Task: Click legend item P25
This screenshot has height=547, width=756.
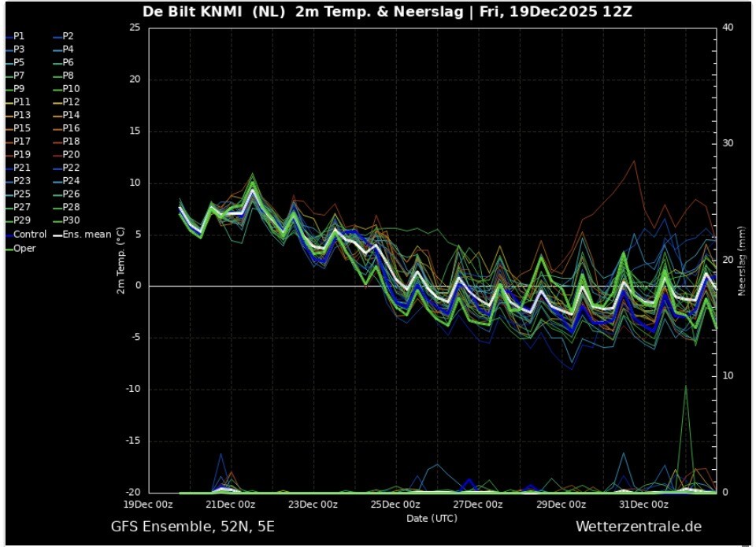Action: 18,194
